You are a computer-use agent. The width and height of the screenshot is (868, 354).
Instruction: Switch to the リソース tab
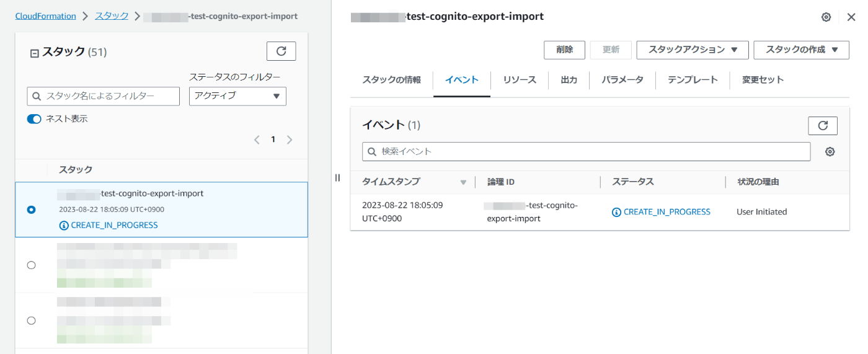520,80
